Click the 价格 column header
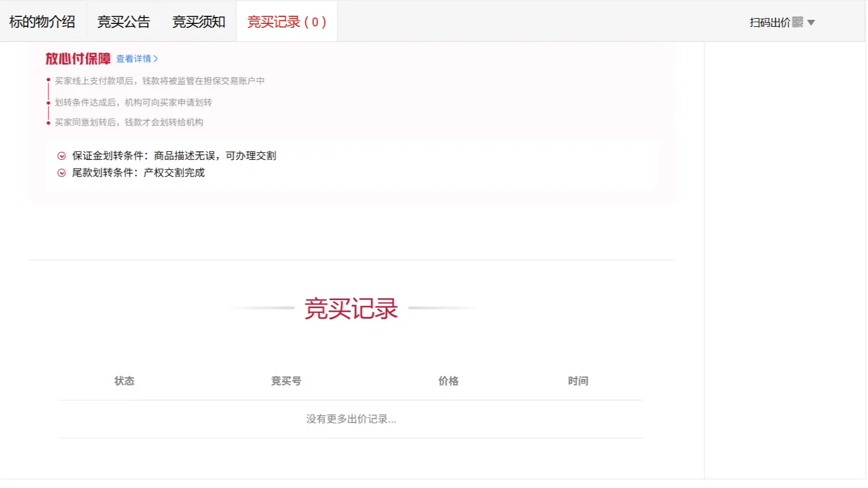Viewport: 868px width, 488px height. pos(448,381)
